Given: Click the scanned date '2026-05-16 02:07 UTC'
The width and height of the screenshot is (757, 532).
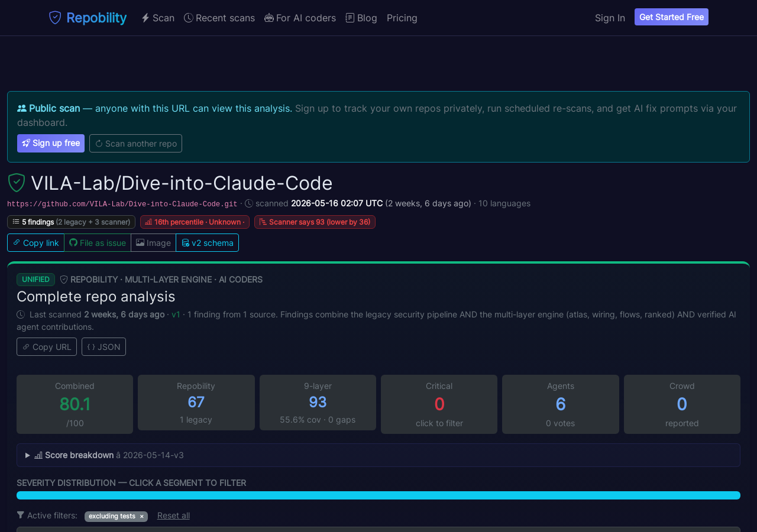Looking at the screenshot, I should pos(337,203).
